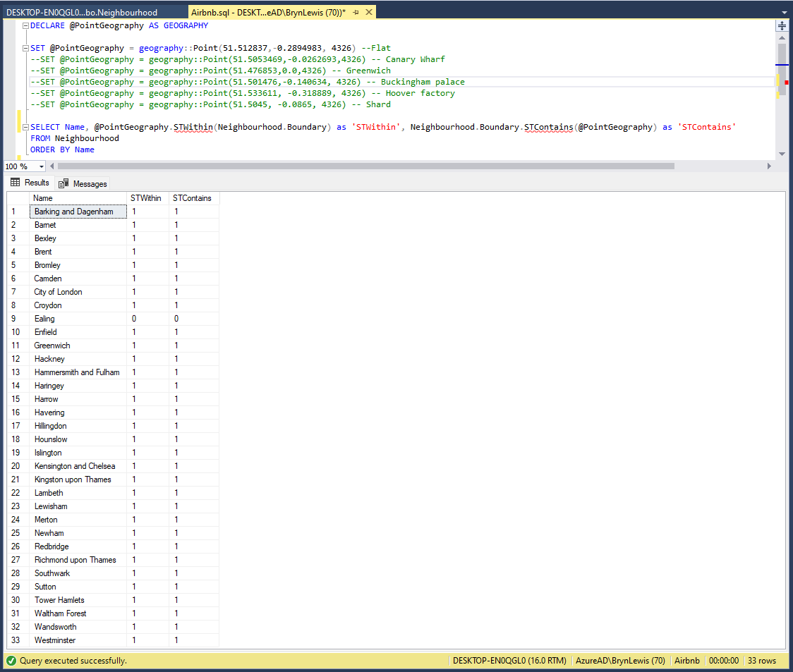Close the Airbnb.sql query tab
793x672 pixels.
(x=368, y=13)
